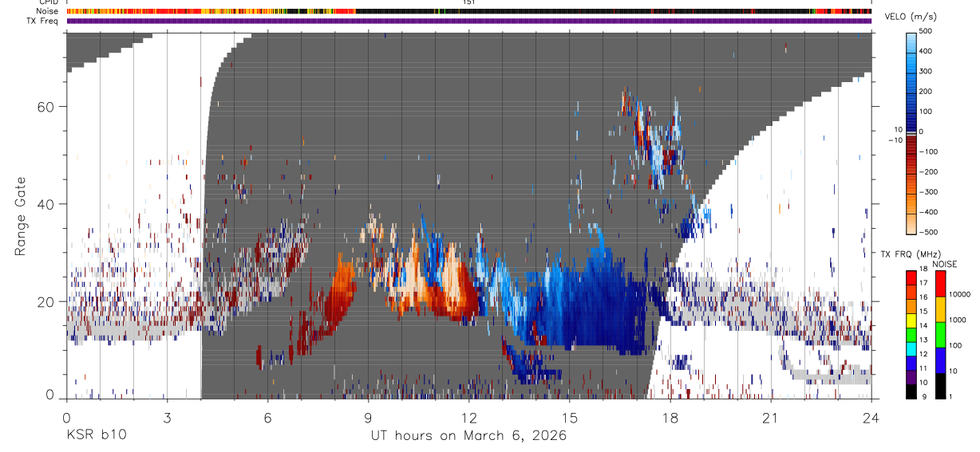Click the '500' label atop the velocity colorbar

point(927,31)
